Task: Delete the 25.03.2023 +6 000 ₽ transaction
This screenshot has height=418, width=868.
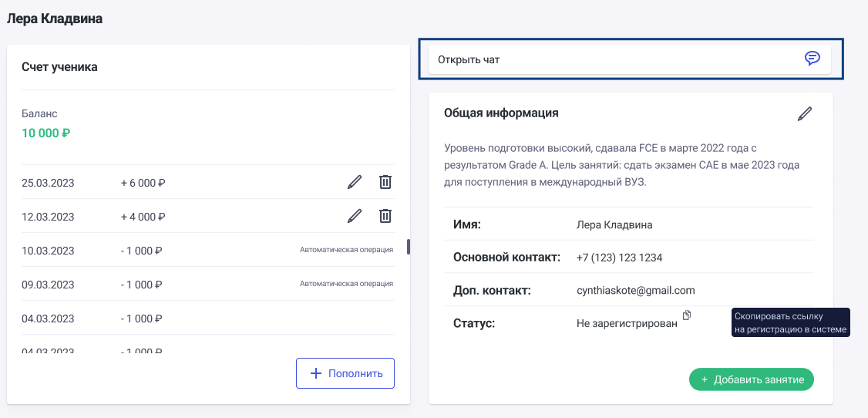Action: pos(385,183)
